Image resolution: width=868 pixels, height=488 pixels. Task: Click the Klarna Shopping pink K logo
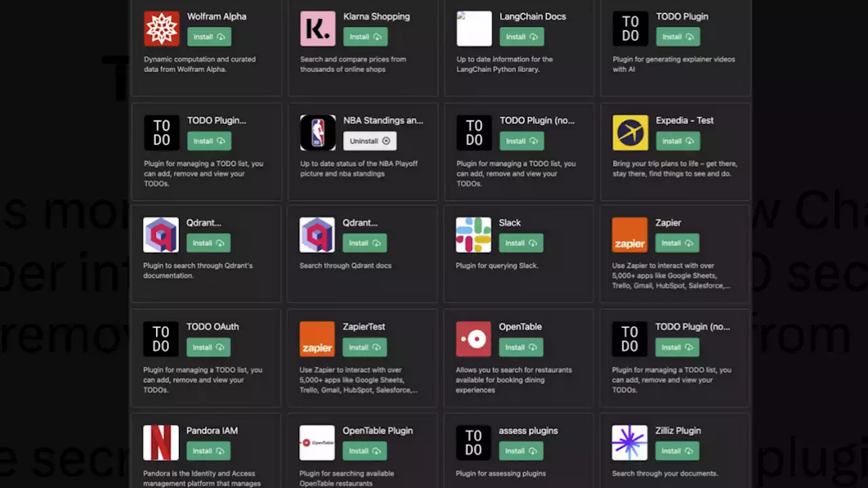[318, 28]
